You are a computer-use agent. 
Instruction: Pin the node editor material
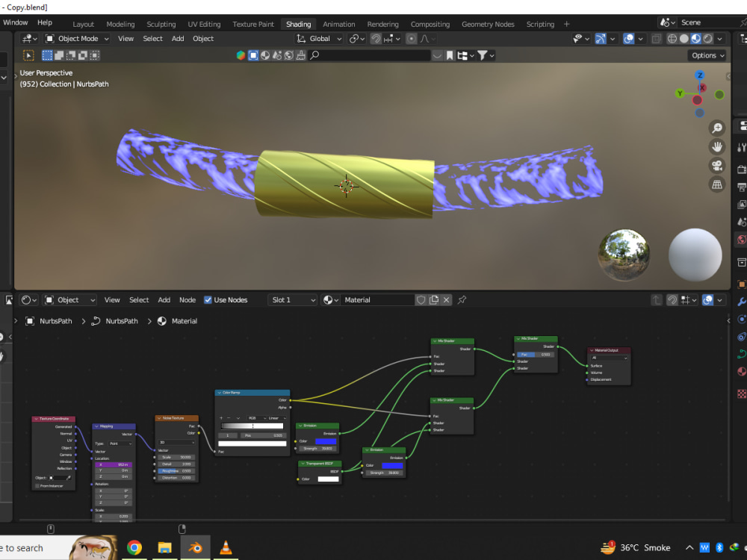tap(462, 300)
